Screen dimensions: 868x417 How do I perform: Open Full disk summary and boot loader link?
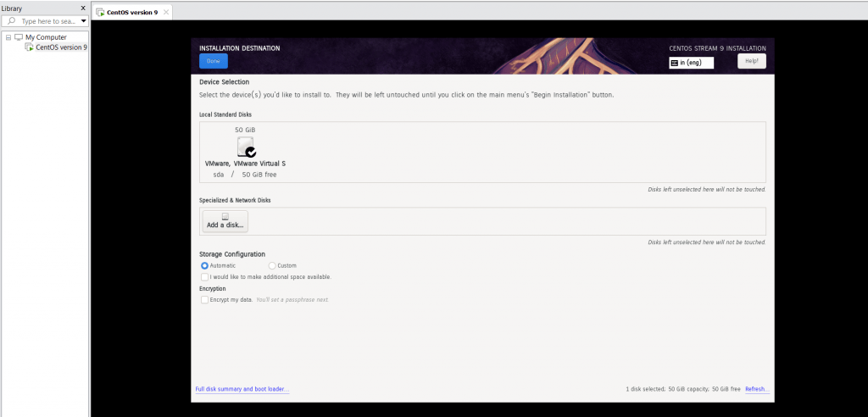click(242, 389)
